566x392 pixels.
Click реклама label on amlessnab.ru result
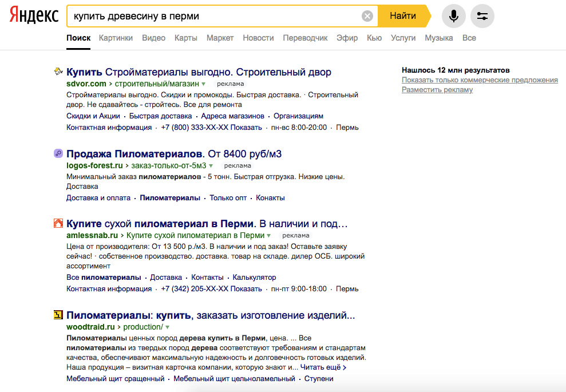pos(296,235)
